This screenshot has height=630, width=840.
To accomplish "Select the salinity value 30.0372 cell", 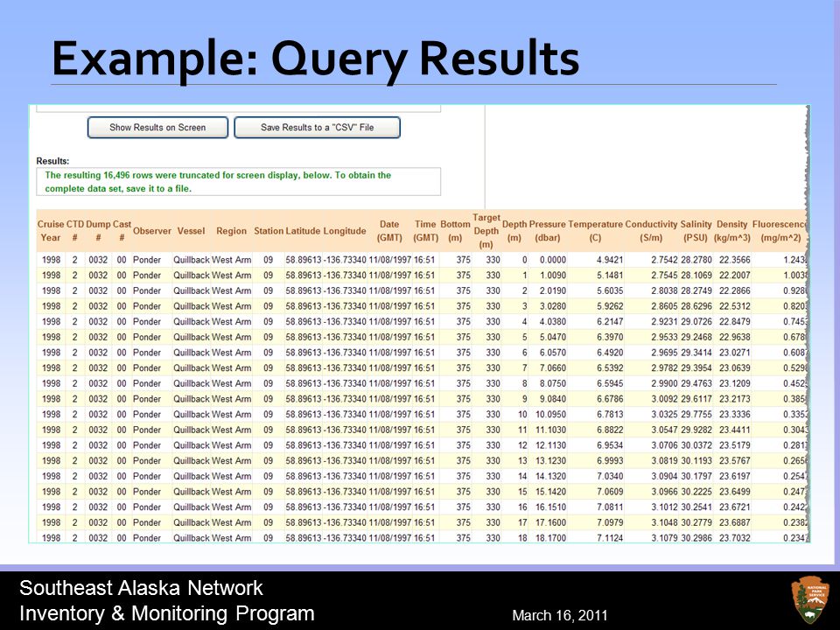I will pyautogui.click(x=696, y=445).
